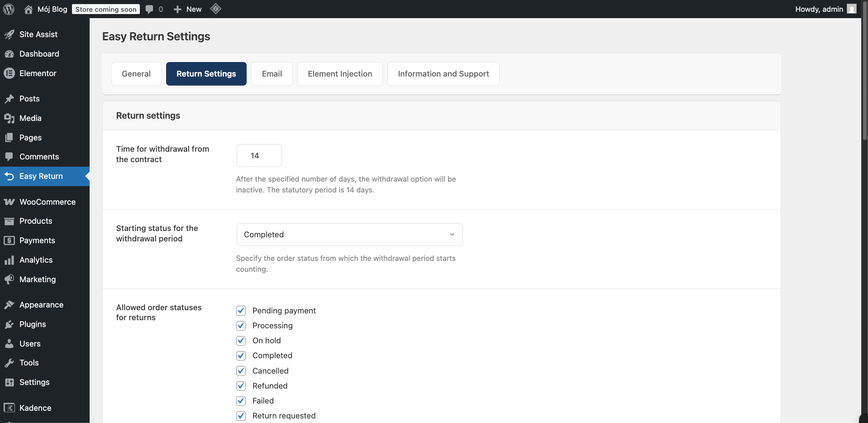
Task: Click the Analytics bar chart icon
Action: click(9, 260)
